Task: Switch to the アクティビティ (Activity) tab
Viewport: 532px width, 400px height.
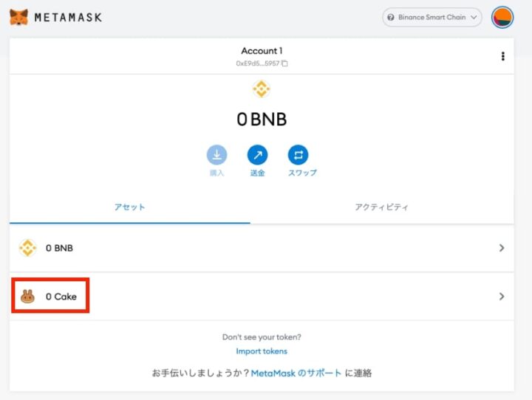Action: point(381,207)
